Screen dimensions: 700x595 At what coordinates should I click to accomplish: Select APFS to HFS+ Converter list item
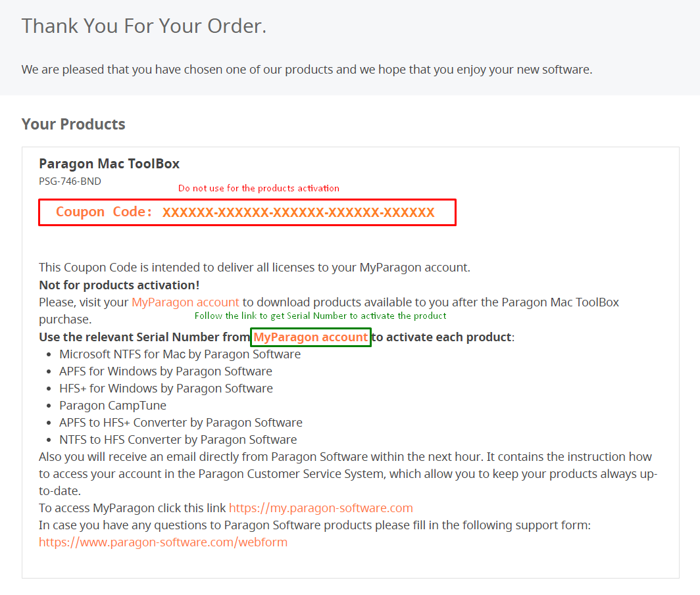pos(181,422)
